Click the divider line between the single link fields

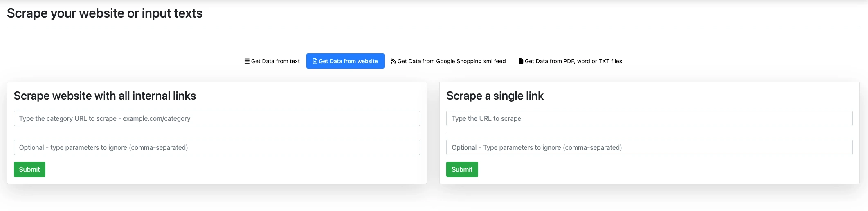(649, 133)
